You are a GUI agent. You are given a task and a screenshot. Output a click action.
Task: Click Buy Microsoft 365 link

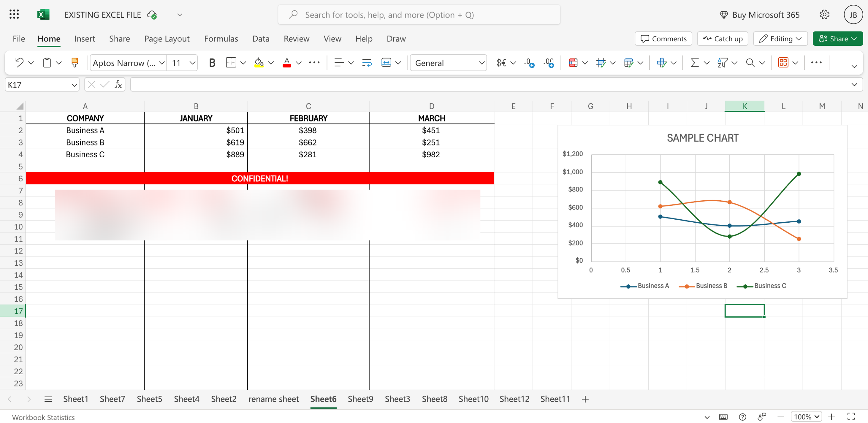[759, 15]
